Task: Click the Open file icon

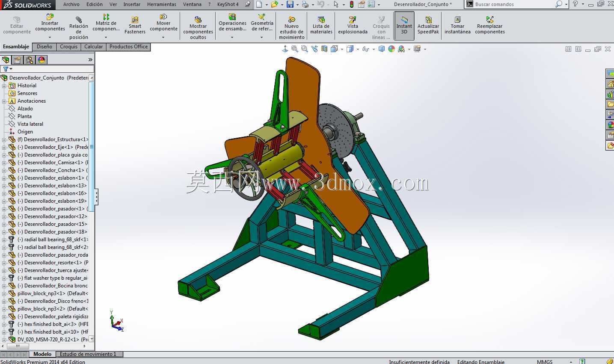Action: pyautogui.click(x=274, y=4)
